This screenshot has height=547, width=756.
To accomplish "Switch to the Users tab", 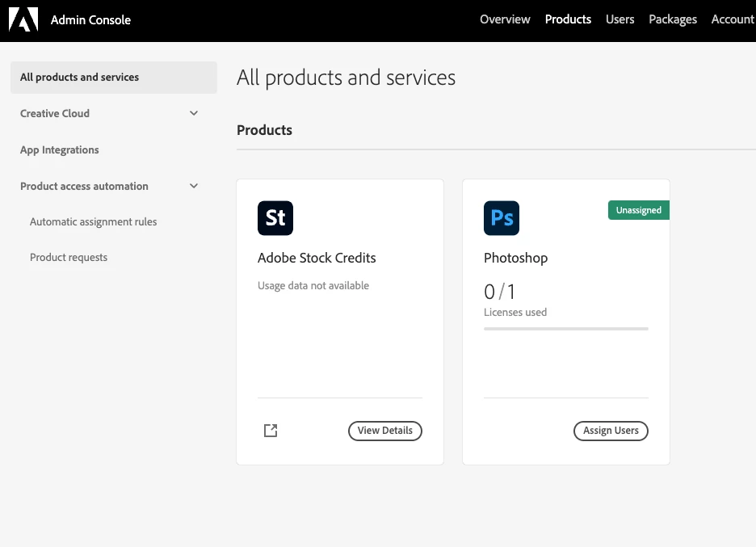I will click(619, 19).
